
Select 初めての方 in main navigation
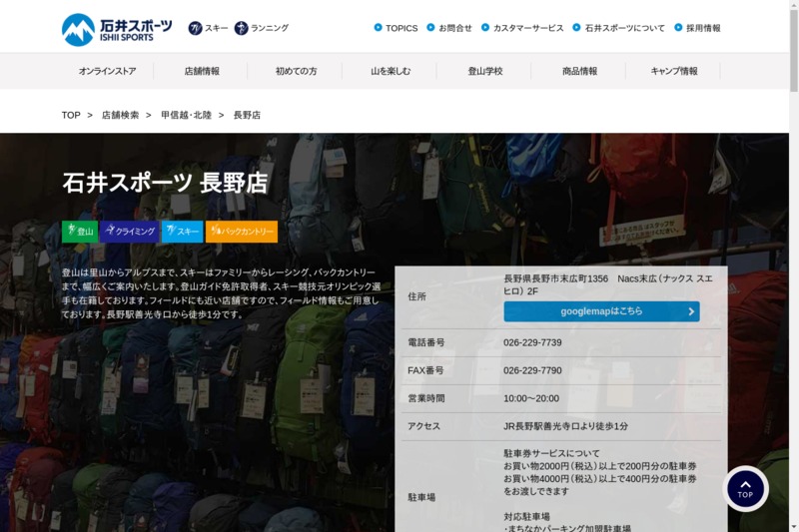tap(296, 71)
